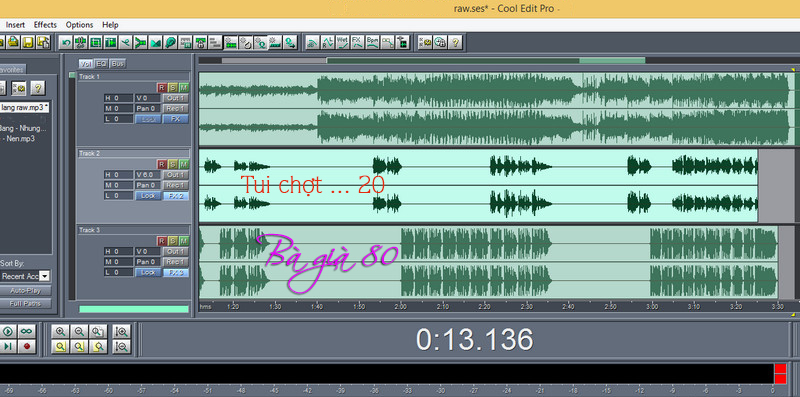Click the green leaf-shaped toolbar icon

pyautogui.click(x=171, y=42)
